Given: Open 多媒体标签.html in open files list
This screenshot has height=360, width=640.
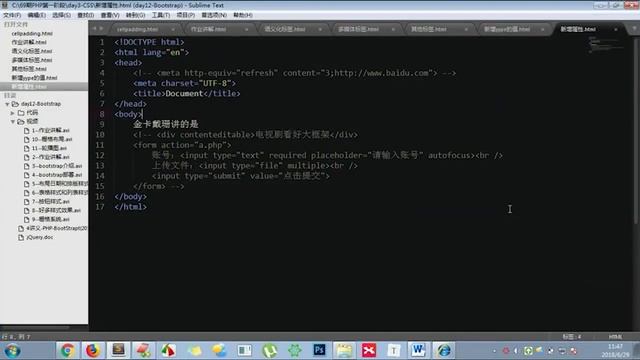Looking at the screenshot, I should 32,60.
